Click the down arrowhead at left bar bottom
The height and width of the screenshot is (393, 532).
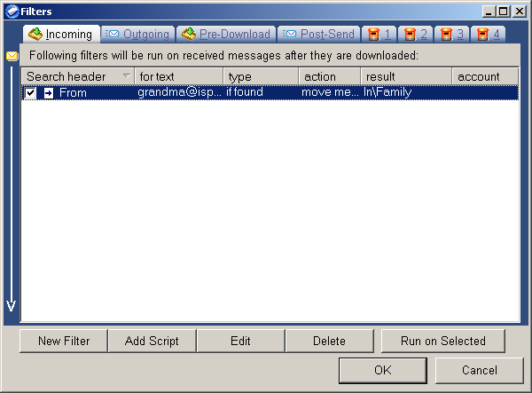click(12, 306)
